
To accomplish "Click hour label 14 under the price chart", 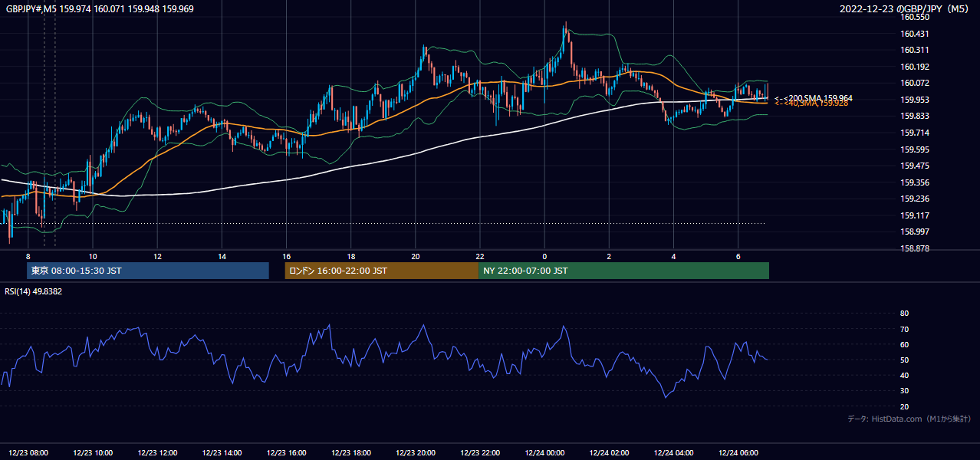I will 222,256.
